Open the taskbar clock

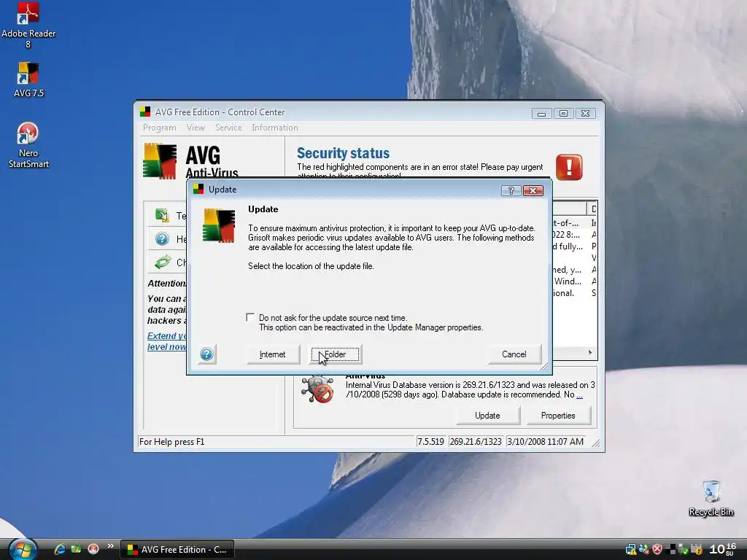click(x=723, y=549)
